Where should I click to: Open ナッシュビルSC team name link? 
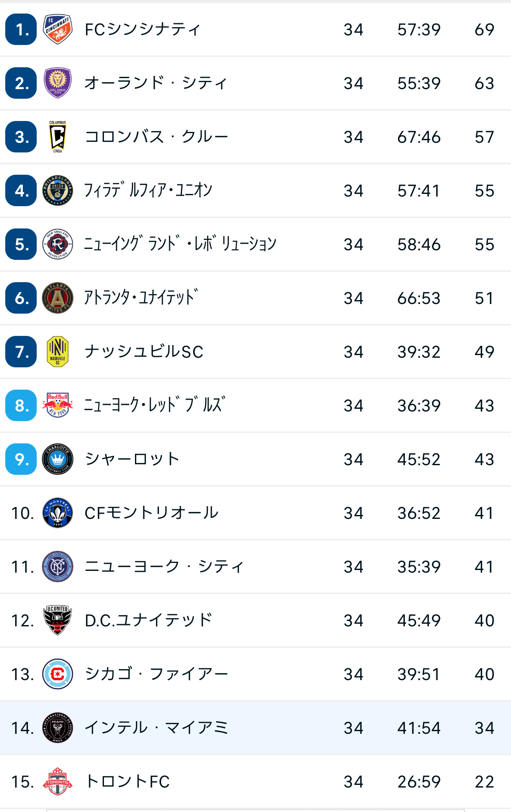point(144,352)
